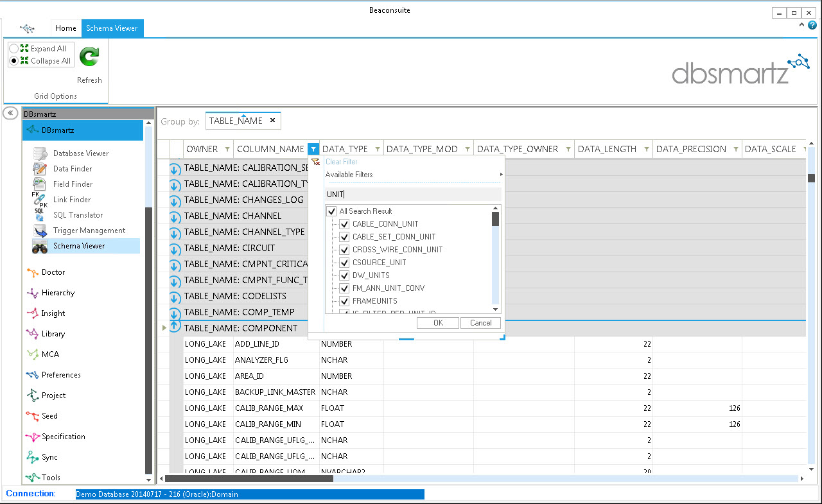Open the DATA_TYPE column filter dropdown
The height and width of the screenshot is (504, 822).
coord(377,149)
